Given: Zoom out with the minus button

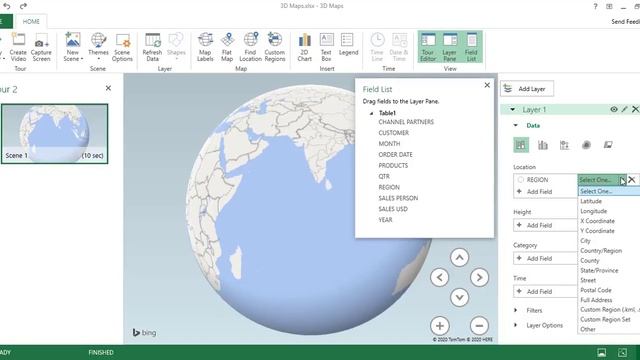Looking at the screenshot, I should click(479, 326).
